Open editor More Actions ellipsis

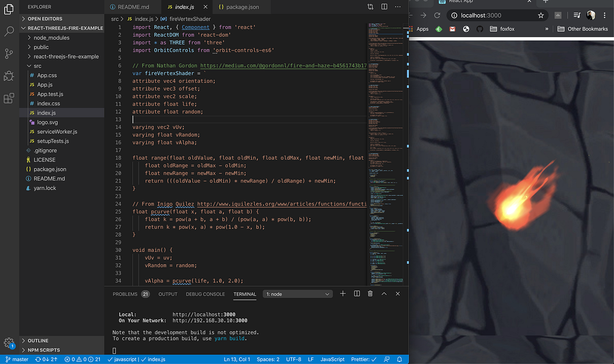398,7
